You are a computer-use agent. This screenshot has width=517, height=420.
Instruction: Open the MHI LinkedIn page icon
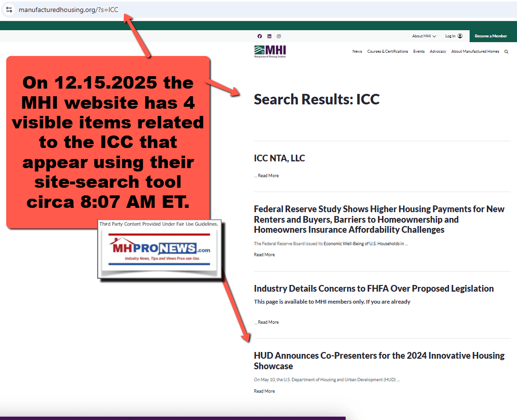click(x=270, y=36)
